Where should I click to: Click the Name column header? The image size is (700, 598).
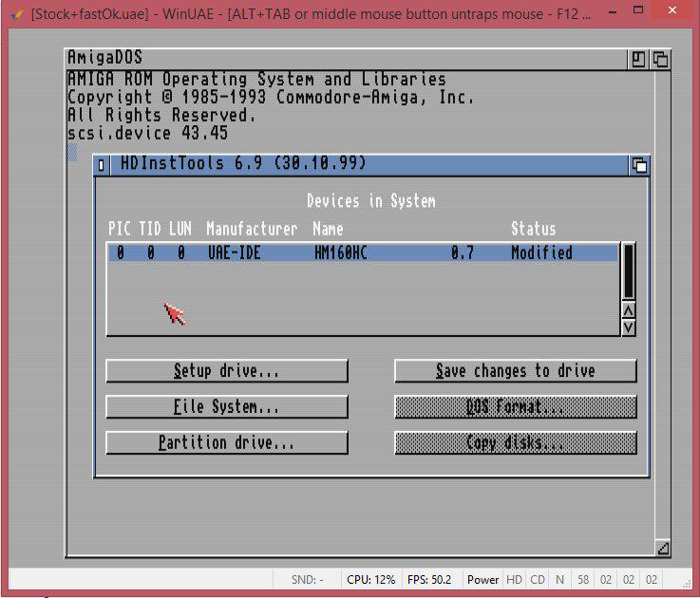pos(328,229)
